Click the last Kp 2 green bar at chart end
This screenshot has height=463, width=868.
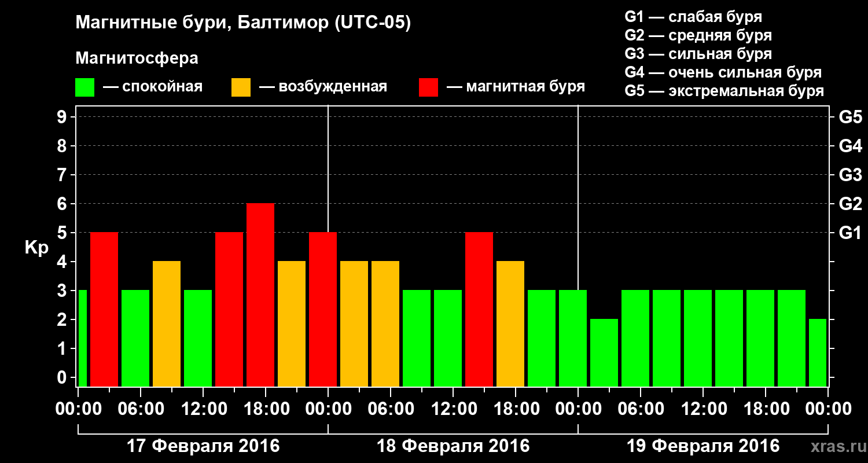(818, 353)
